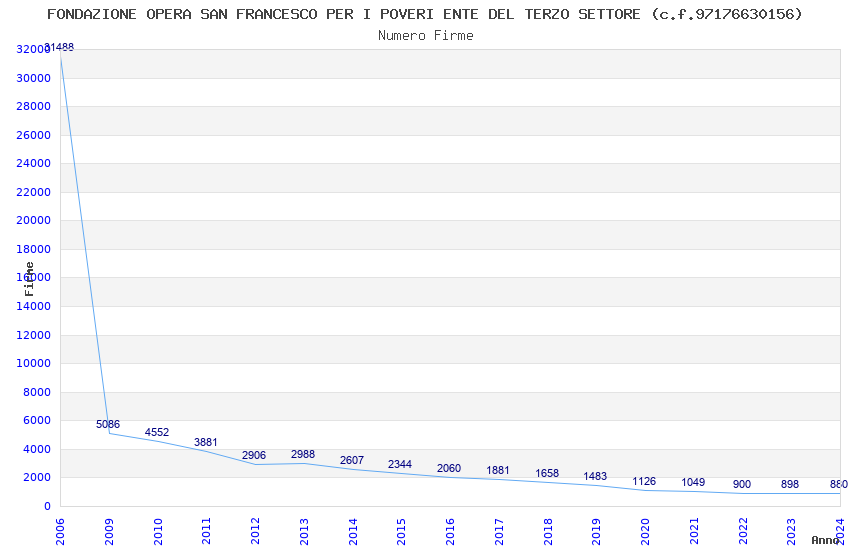The height and width of the screenshot is (550, 850).
Task: Click the data label 1881
Action: 498,470
